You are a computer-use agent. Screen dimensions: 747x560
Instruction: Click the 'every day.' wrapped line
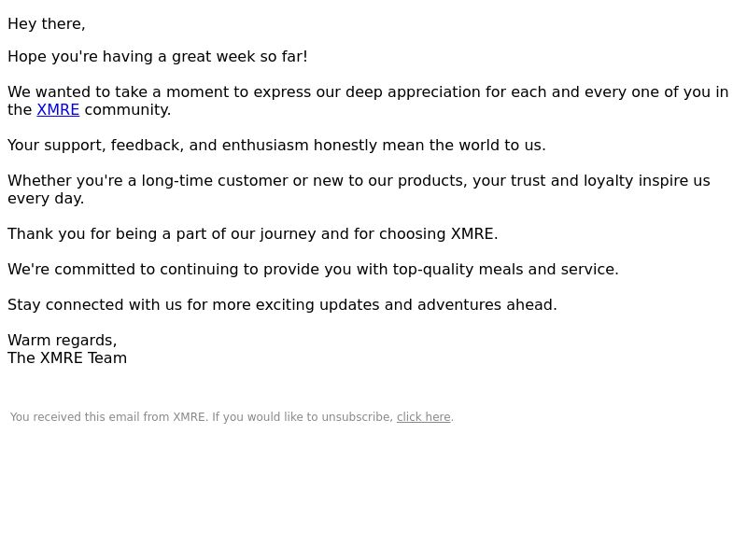point(46,199)
